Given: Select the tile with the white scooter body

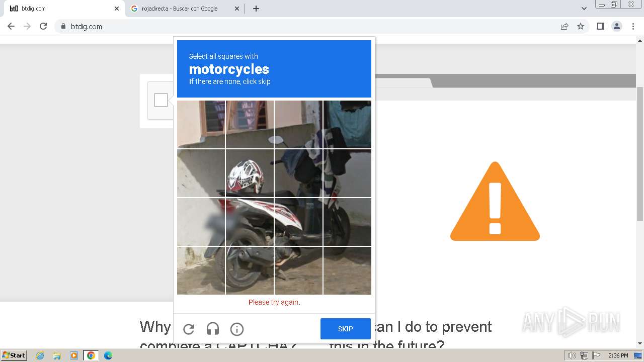Looking at the screenshot, I should 250,222.
